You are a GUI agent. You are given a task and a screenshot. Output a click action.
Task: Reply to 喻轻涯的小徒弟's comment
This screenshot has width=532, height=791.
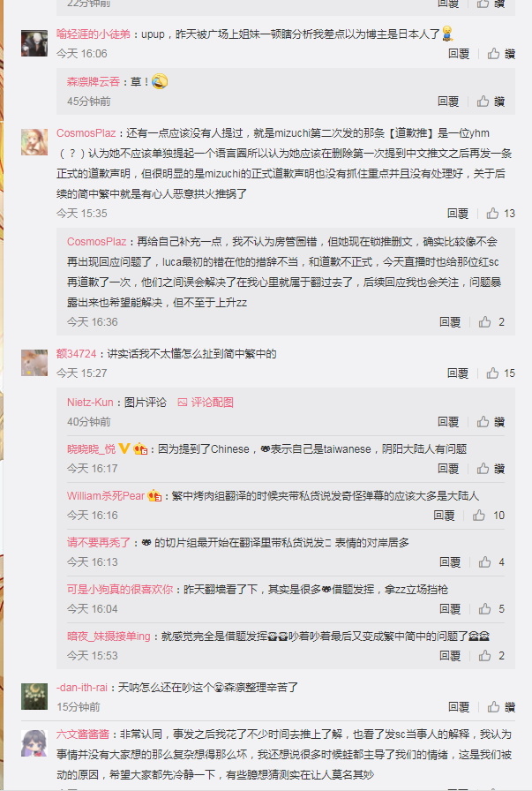pos(459,54)
